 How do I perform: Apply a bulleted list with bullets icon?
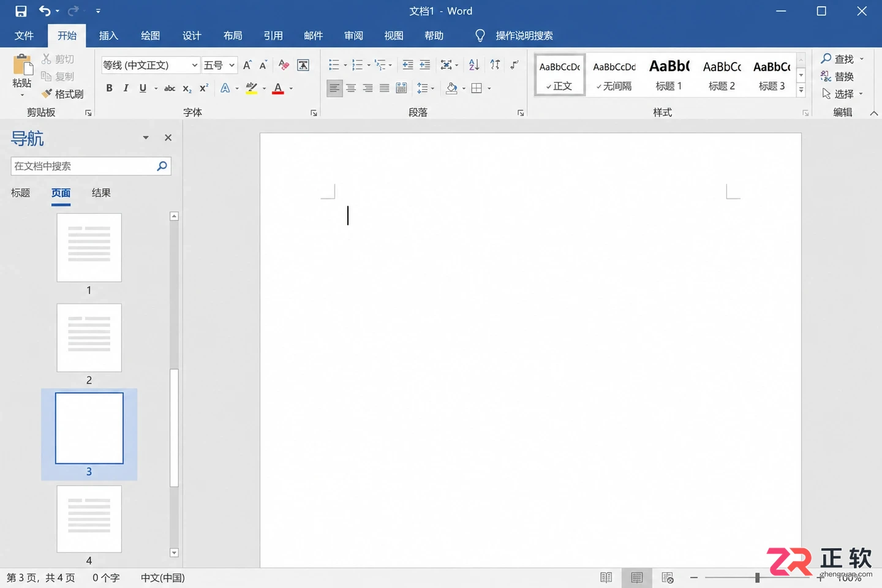334,65
